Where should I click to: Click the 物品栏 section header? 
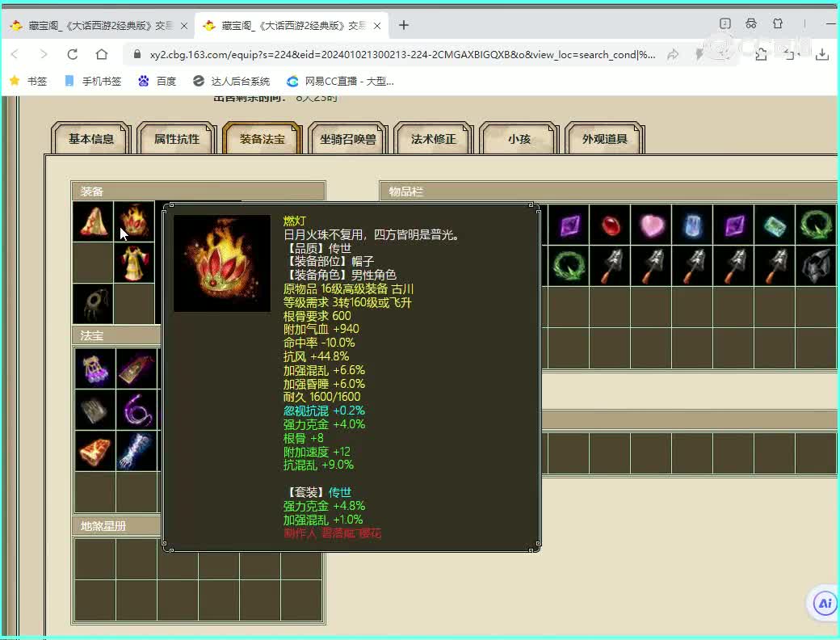click(x=608, y=192)
